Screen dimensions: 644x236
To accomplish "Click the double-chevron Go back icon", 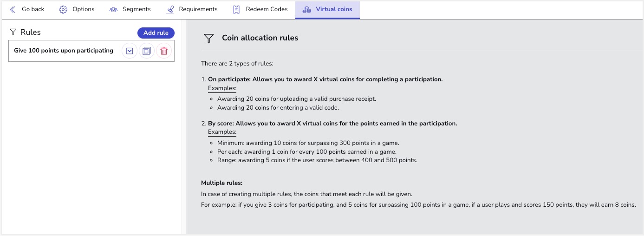I will click(x=13, y=9).
